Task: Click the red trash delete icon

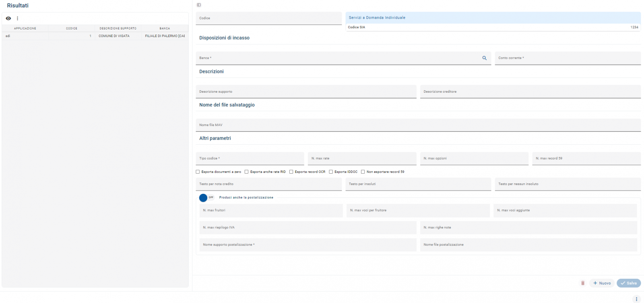Action: tap(582, 283)
